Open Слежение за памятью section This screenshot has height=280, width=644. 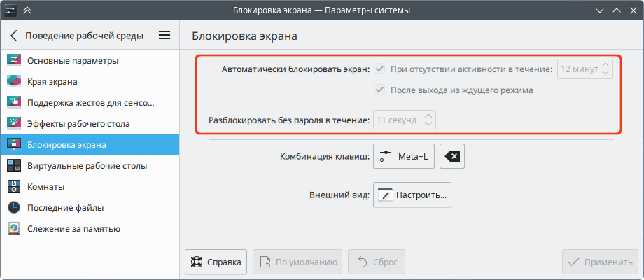point(90,229)
